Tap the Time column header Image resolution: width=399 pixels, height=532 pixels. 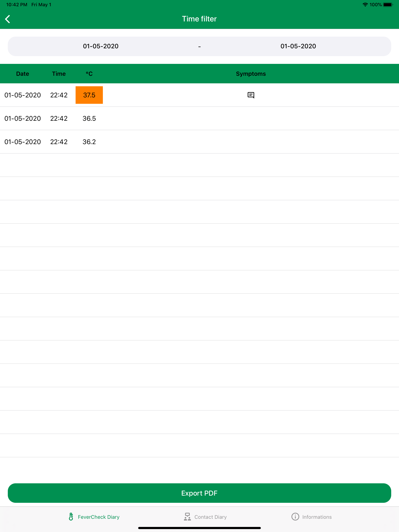pos(59,74)
